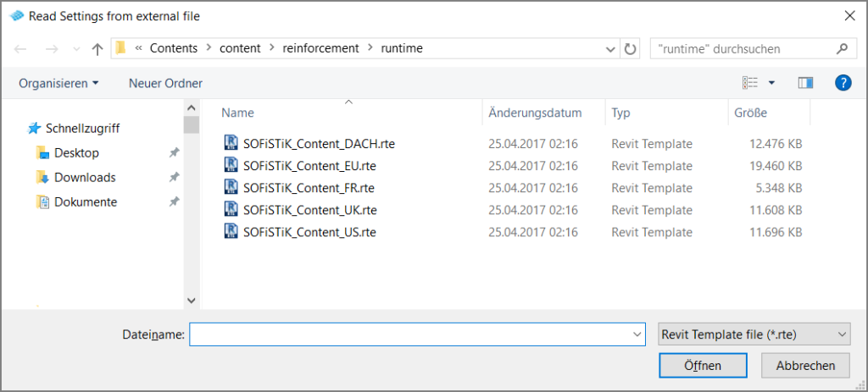Sort files by Größe column
The image size is (868, 392).
pyautogui.click(x=750, y=113)
